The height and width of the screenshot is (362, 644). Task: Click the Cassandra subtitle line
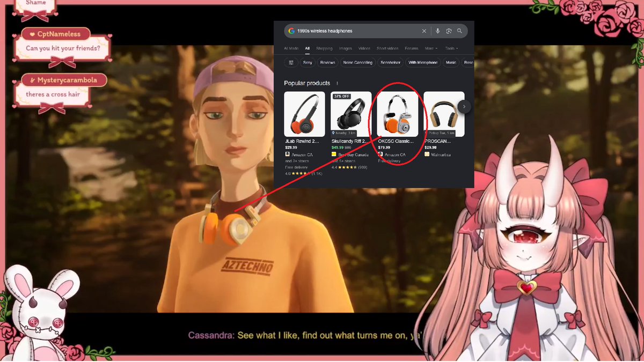[x=306, y=335]
